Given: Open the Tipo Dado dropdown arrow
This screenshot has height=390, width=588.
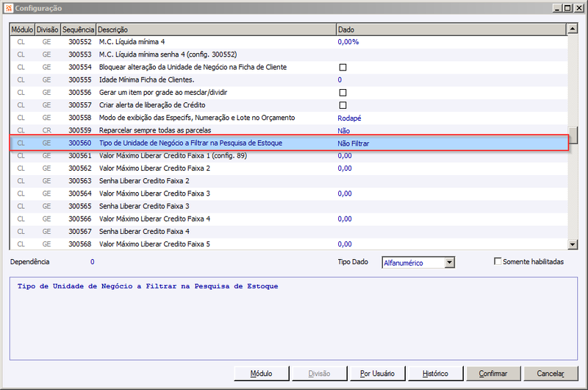Looking at the screenshot, I should pyautogui.click(x=450, y=263).
